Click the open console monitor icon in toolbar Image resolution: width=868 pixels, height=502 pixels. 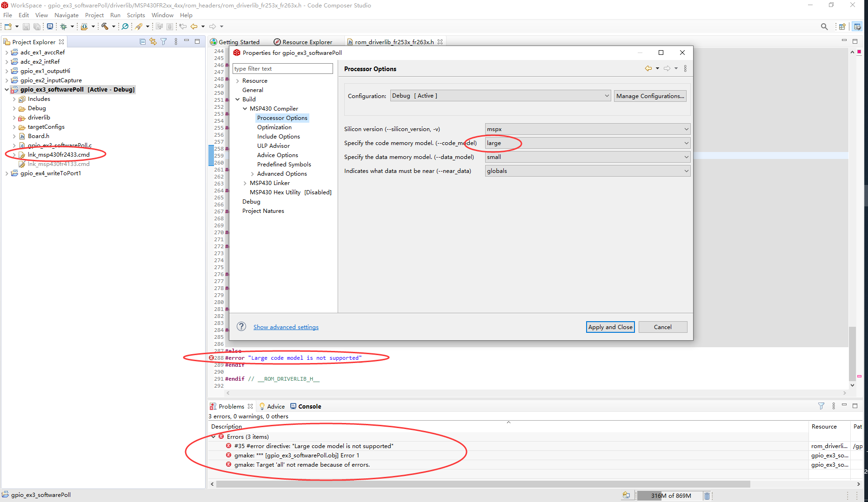[50, 26]
